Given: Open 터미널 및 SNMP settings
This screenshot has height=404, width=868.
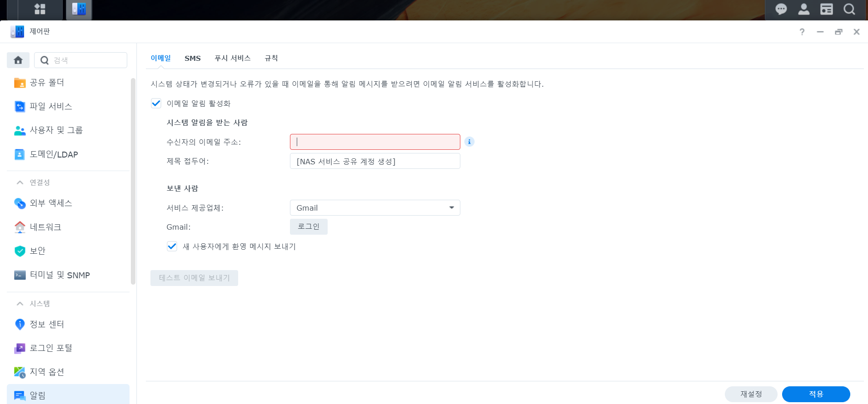Looking at the screenshot, I should click(68, 275).
